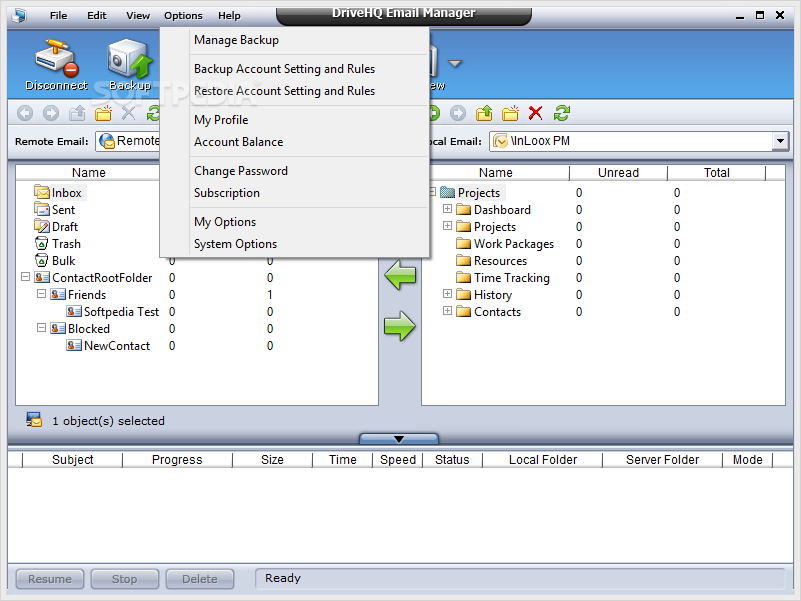
Task: Create new folder in local pane
Action: (510, 113)
